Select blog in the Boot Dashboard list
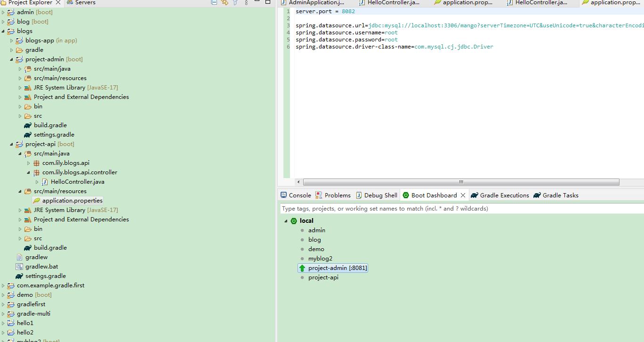 [314, 240]
